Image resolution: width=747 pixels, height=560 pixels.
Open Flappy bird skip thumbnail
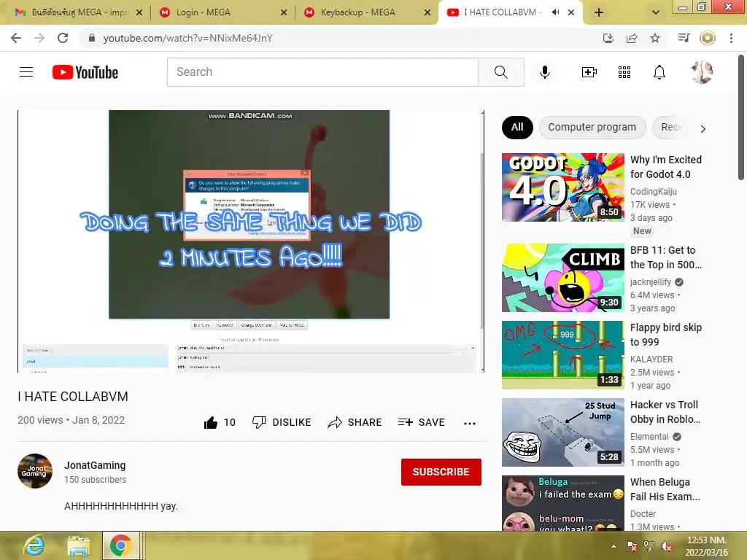(x=562, y=355)
